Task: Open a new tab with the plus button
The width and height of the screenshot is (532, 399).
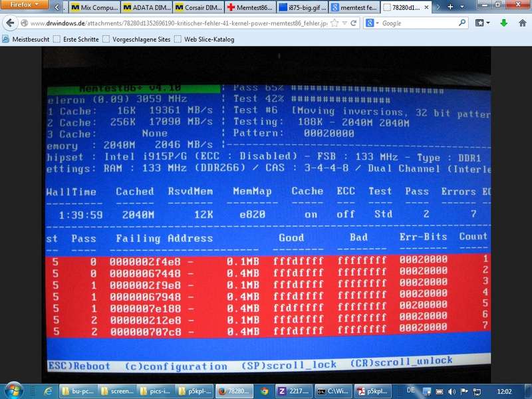Action: click(x=450, y=7)
